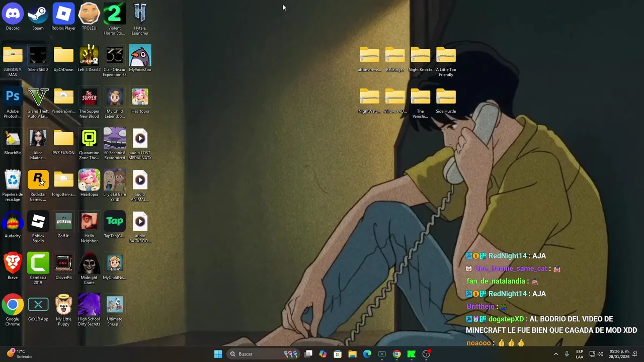Select the MyVoiceZoo penguin icon
The image size is (644, 362).
140,59
